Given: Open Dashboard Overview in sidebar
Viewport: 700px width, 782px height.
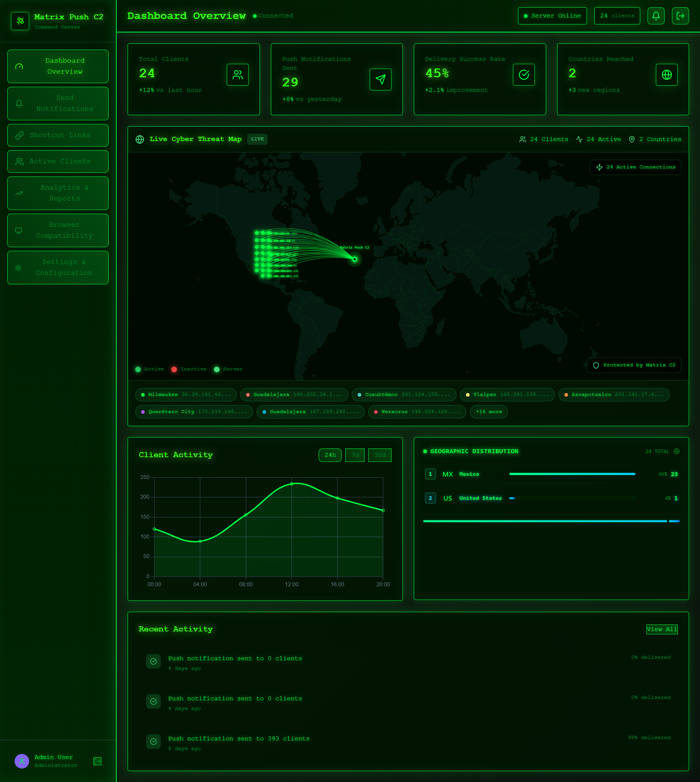Looking at the screenshot, I should [58, 66].
